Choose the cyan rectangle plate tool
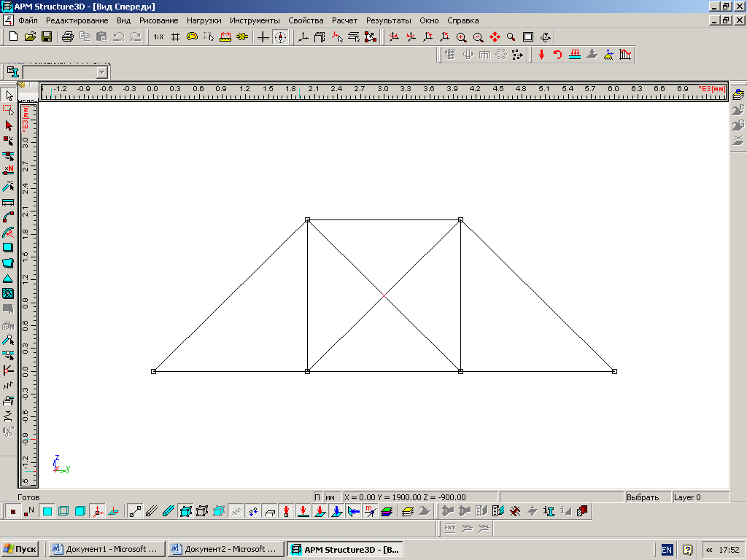The height and width of the screenshot is (560, 747). (9, 248)
